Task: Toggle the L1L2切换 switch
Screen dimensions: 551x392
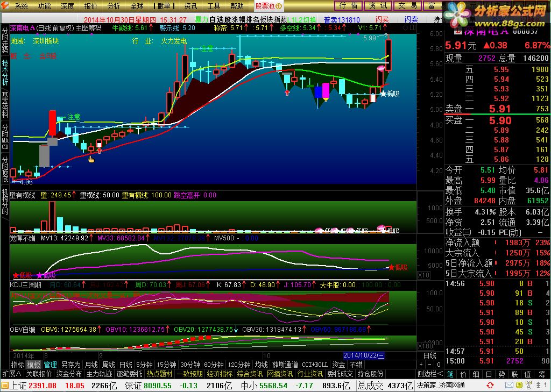Action: [301, 20]
